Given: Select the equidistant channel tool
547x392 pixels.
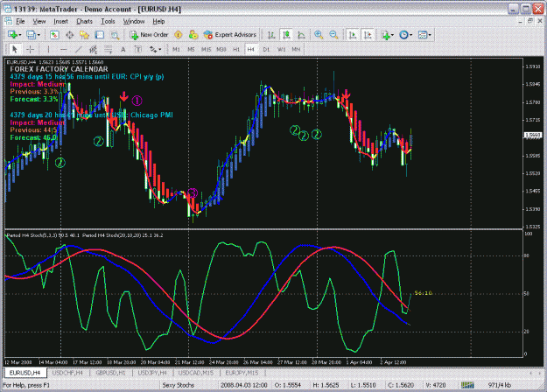Looking at the screenshot, I should [x=93, y=50].
